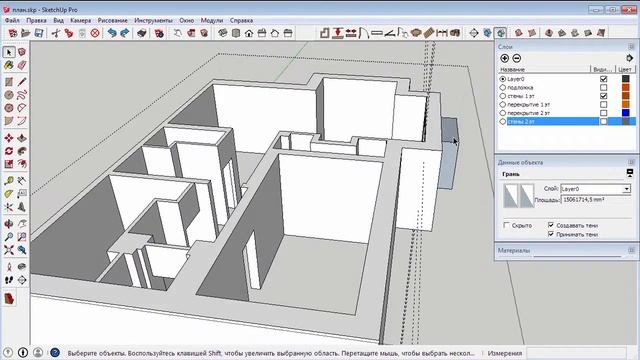Screen dimensions: 640x360
Task: Click the Cut scissors icon
Action: click(x=56, y=33)
